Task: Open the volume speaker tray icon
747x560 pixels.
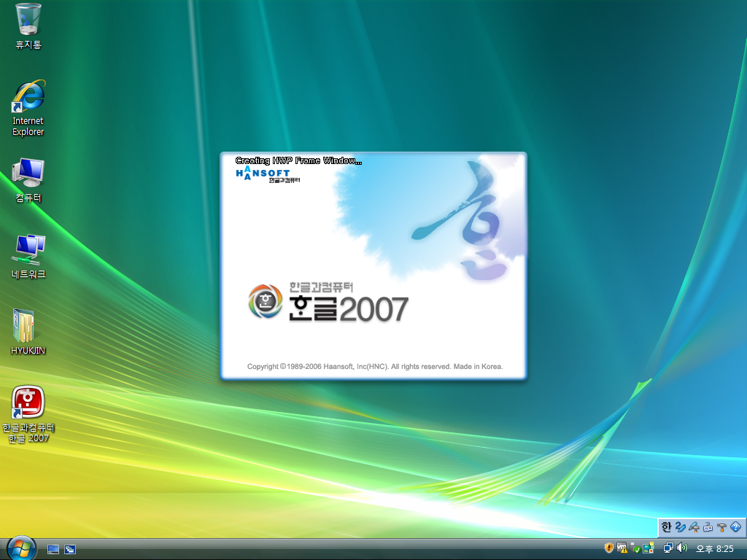Action: (x=682, y=548)
